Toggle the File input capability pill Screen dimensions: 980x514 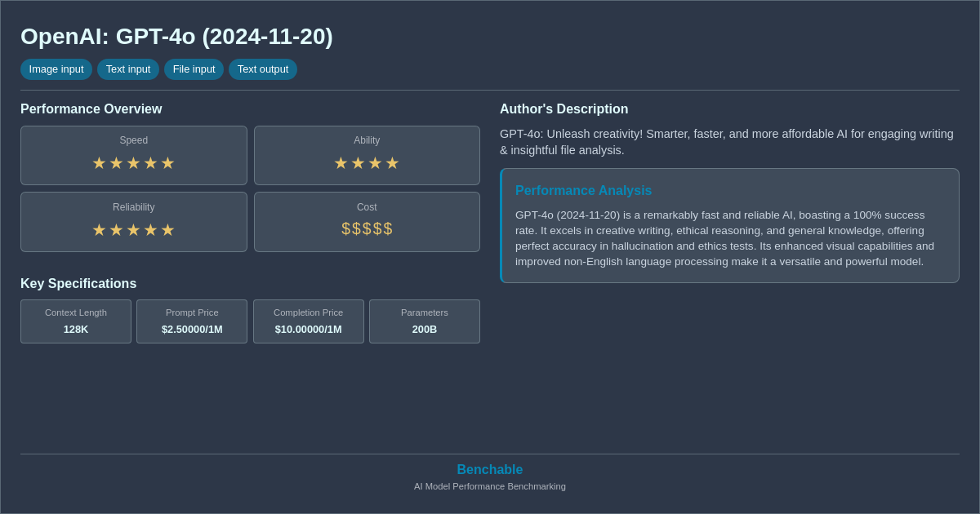click(x=194, y=69)
